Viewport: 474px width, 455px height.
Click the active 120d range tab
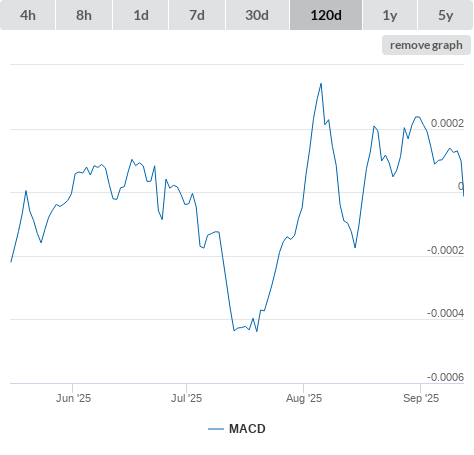[x=326, y=15]
